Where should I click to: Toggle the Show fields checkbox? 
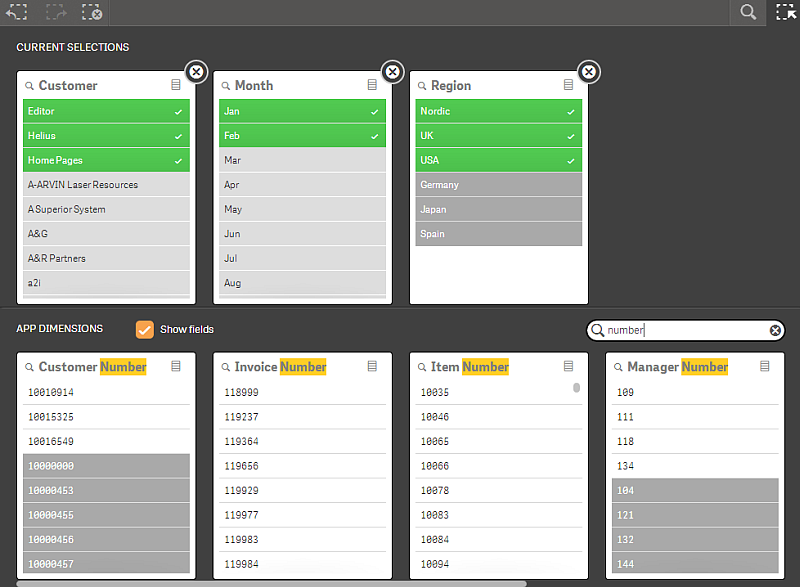pos(145,329)
